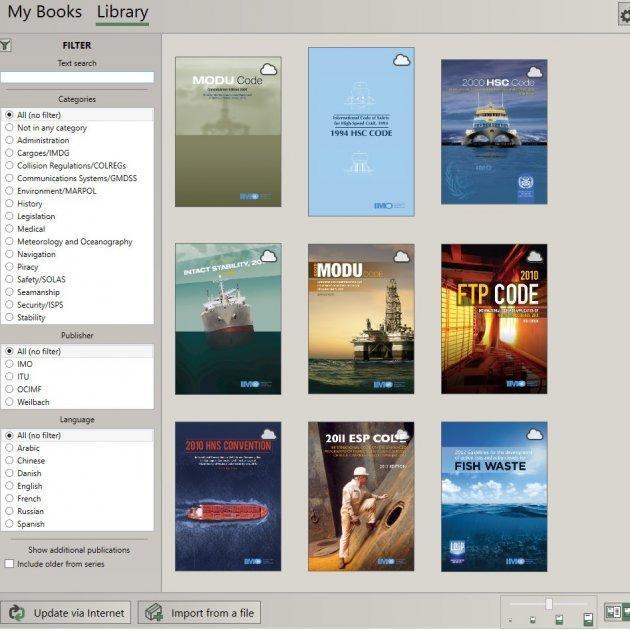Open the 1994 HSC Code book cover
Screen dimensions: 630x630
point(361,132)
